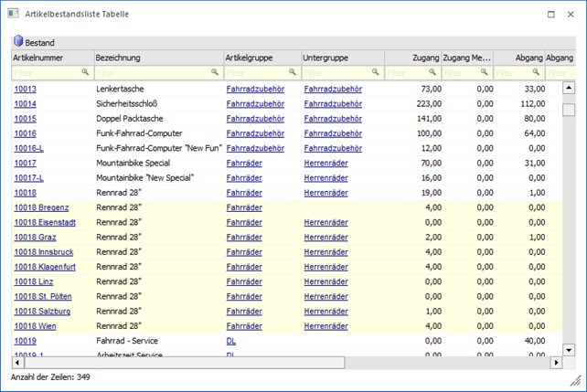Open article link 10018 Bregenz
Screen dimensions: 587x392
(41, 208)
